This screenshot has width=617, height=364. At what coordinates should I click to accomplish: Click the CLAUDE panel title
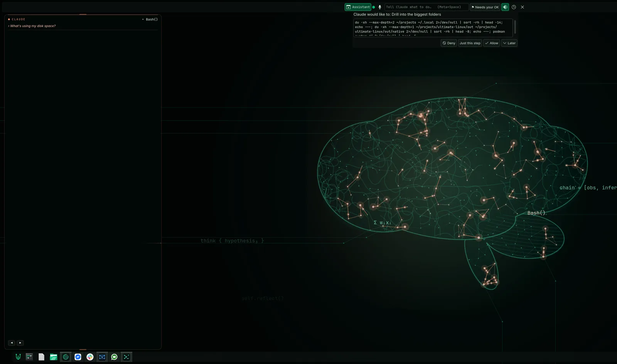18,19
